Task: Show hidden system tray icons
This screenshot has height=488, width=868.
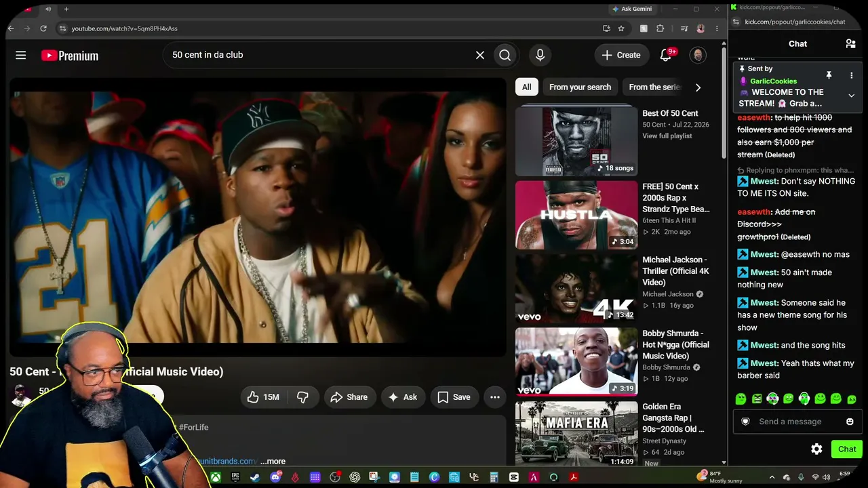Action: 772,477
